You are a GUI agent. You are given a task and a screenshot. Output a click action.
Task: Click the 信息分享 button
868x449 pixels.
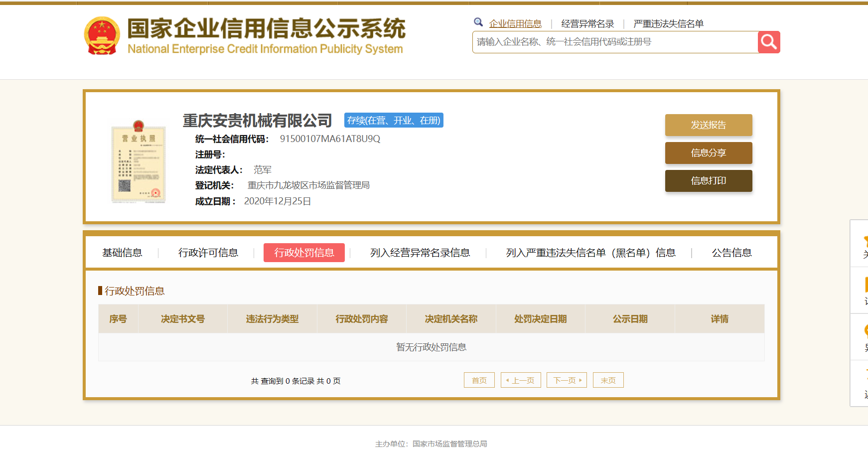click(x=709, y=153)
